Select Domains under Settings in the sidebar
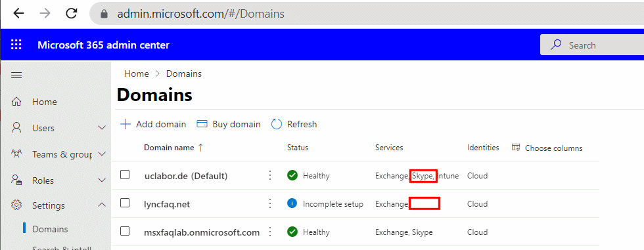Viewport: 644px width, 250px height. click(x=50, y=229)
